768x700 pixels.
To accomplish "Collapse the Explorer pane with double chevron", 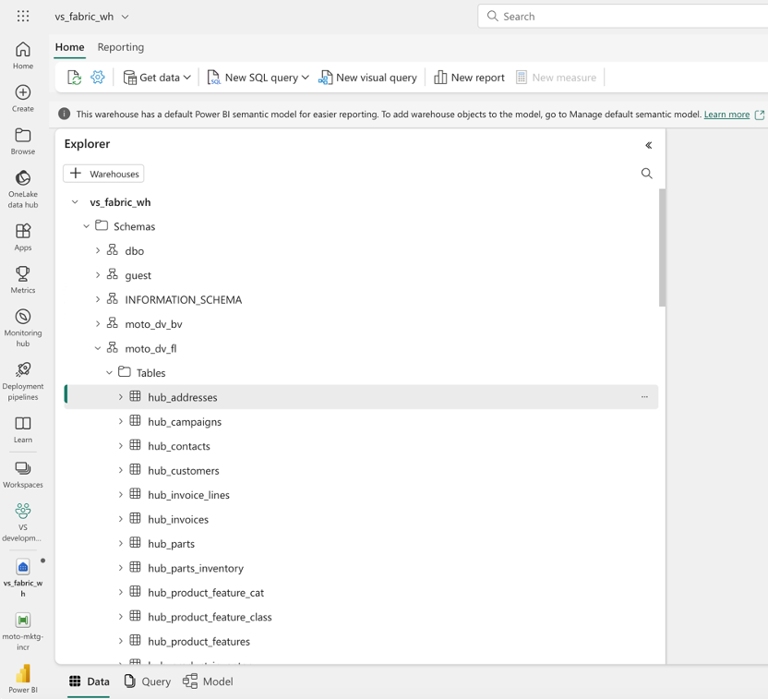I will [648, 145].
